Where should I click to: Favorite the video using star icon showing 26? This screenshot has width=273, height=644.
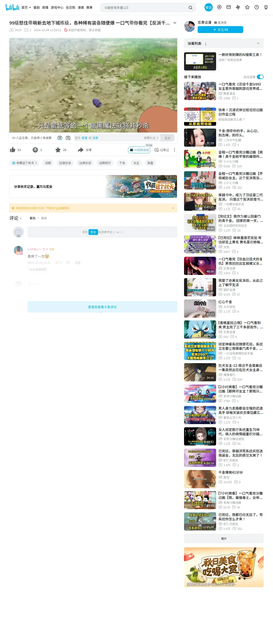tap(58, 150)
